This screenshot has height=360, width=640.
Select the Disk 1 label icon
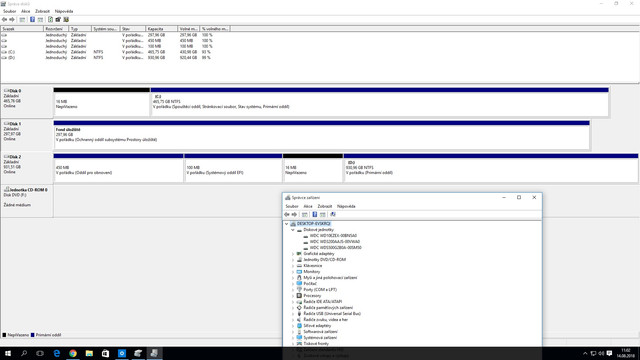(7, 124)
